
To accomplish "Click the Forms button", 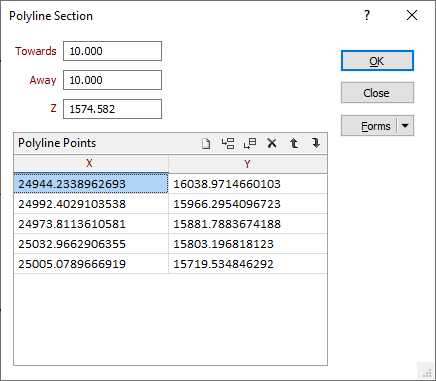I will point(369,126).
